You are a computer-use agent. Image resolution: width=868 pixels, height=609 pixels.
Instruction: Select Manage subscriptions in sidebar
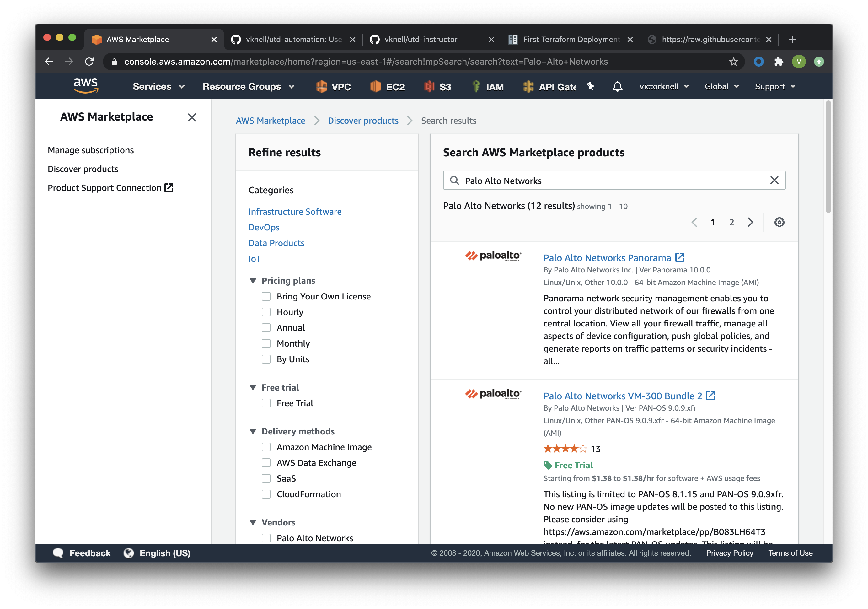tap(91, 150)
